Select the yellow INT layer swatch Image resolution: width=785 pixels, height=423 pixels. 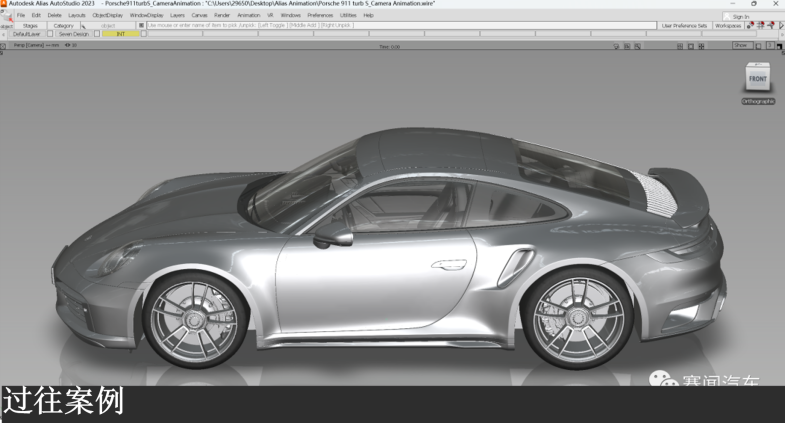coord(120,34)
